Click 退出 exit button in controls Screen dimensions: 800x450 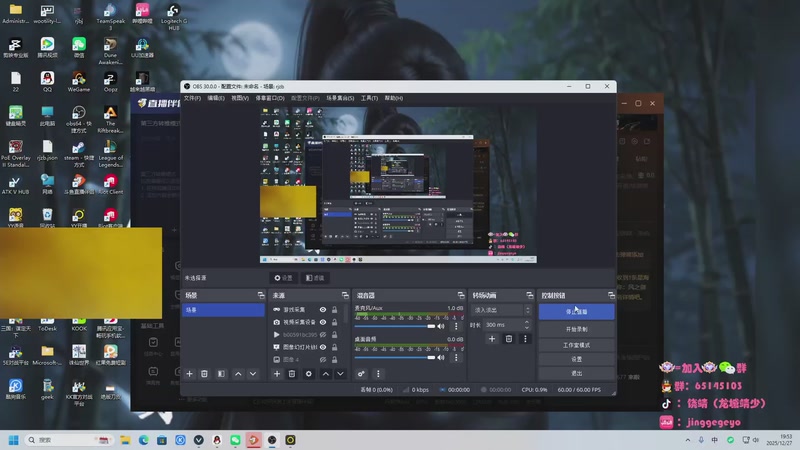(577, 373)
